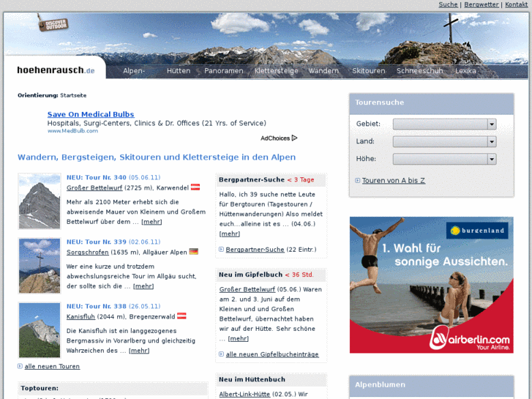Viewport: 532px width, 399px height.
Task: Open the Lexika navigation menu item
Action: click(x=465, y=70)
